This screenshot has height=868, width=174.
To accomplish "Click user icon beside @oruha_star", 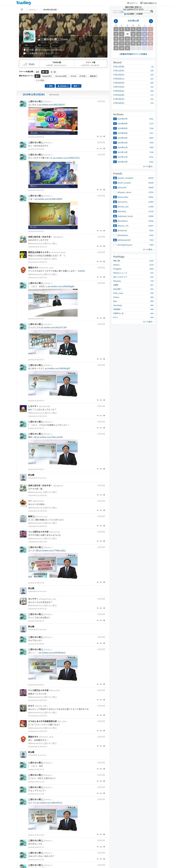I will (x=115, y=207).
